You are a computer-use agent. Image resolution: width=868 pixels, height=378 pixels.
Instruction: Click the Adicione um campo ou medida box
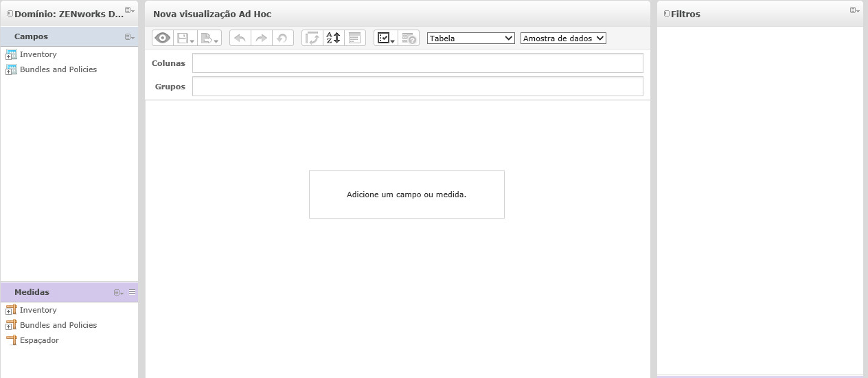pyautogui.click(x=407, y=194)
